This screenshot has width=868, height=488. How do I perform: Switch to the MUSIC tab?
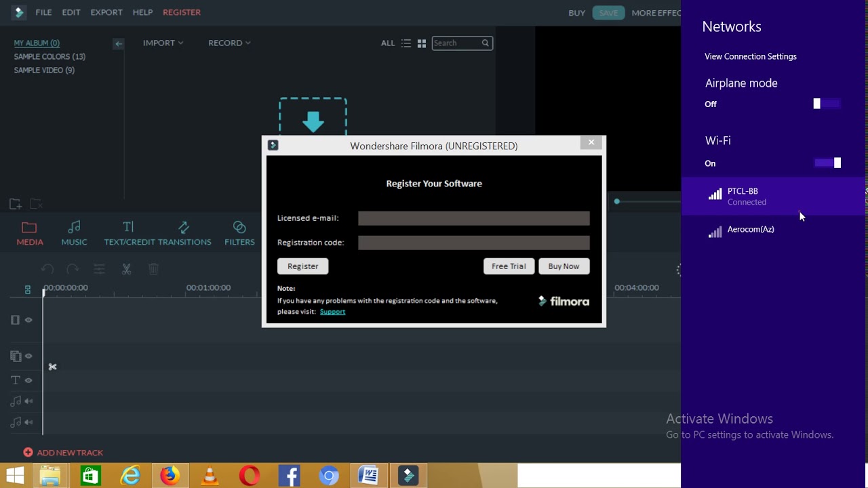point(74,233)
